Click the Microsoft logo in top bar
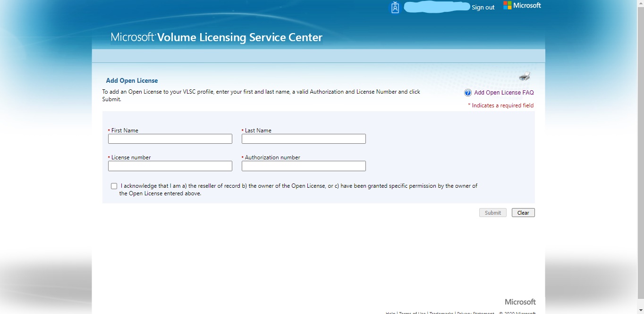Viewport: 644px width, 314px height. (522, 6)
